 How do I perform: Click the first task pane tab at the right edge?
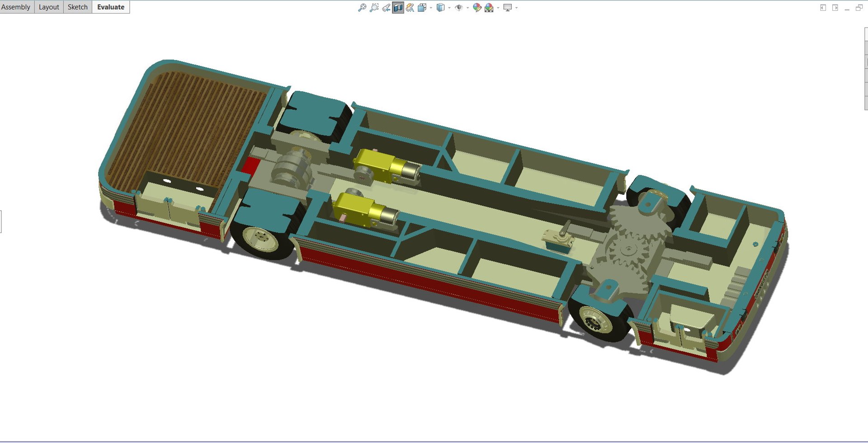tap(866, 34)
